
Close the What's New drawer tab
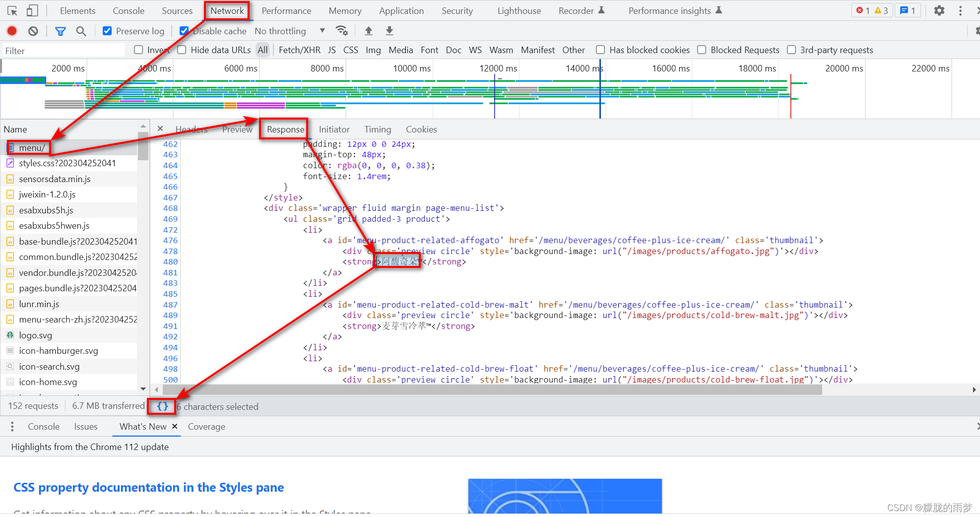point(175,426)
